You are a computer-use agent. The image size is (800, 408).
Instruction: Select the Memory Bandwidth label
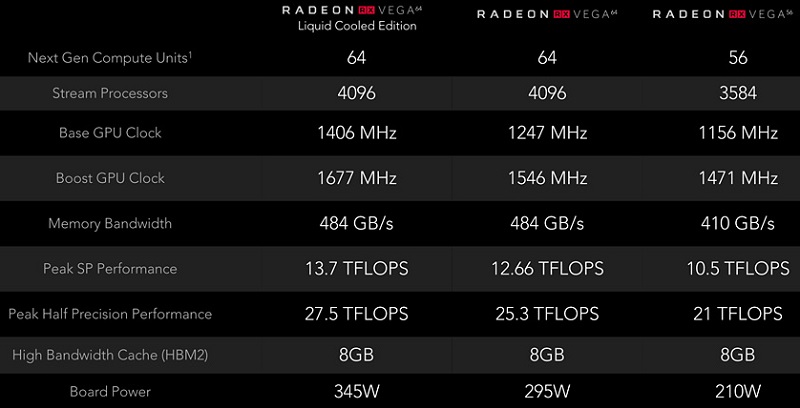[x=110, y=223]
